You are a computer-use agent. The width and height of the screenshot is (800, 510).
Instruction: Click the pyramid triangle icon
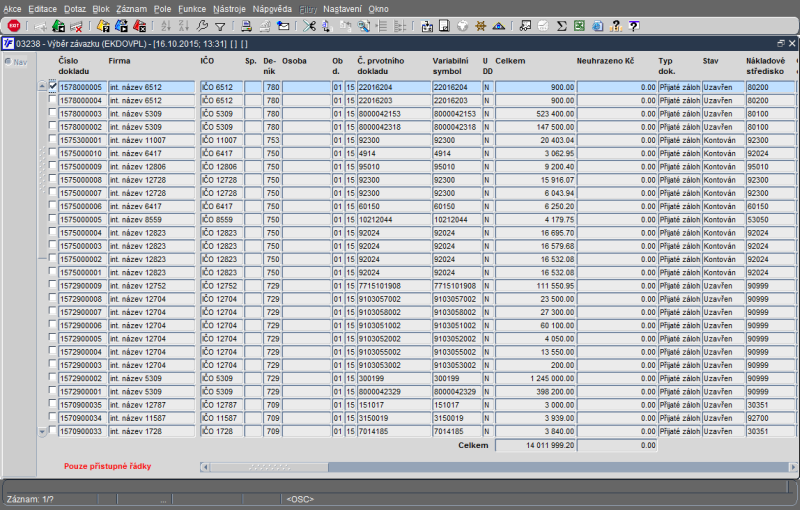click(x=498, y=26)
